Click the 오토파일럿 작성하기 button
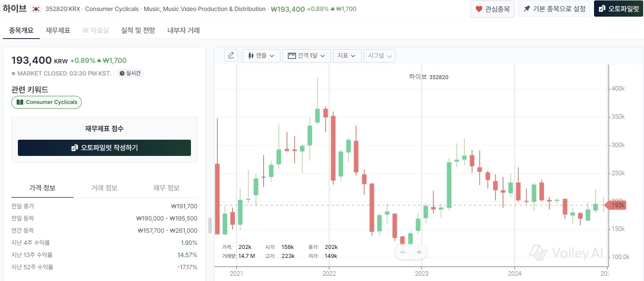644x281 pixels. tap(104, 148)
